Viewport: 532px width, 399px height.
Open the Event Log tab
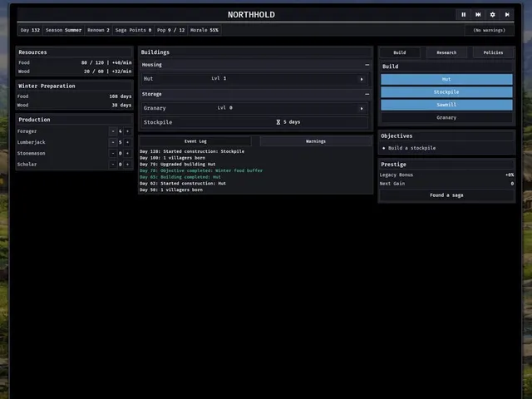pos(195,141)
